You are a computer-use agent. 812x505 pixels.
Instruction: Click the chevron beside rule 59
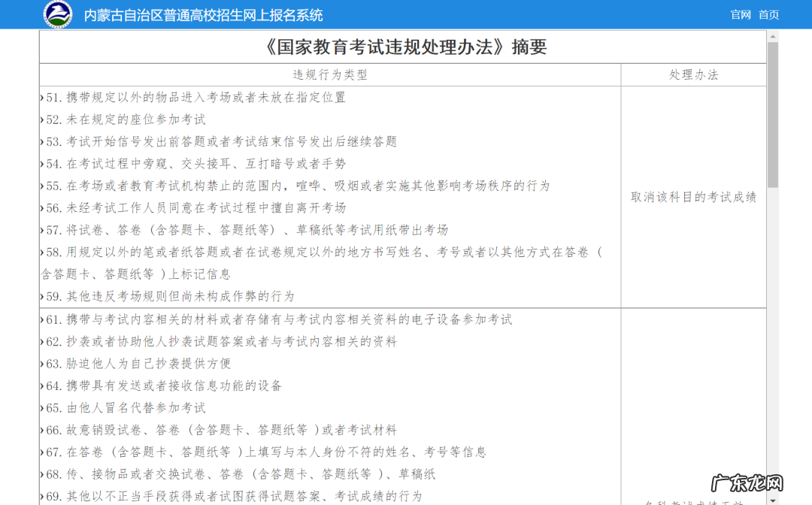tap(44, 296)
